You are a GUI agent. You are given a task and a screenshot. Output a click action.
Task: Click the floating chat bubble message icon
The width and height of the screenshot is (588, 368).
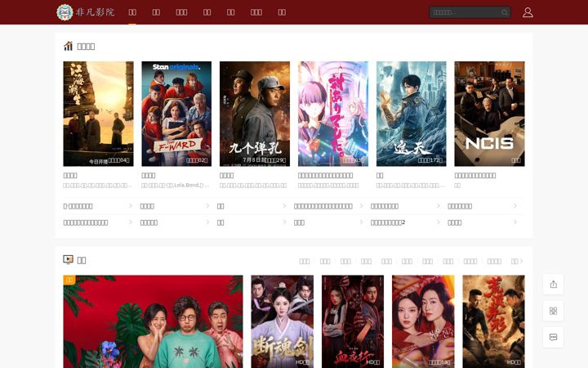click(x=553, y=337)
